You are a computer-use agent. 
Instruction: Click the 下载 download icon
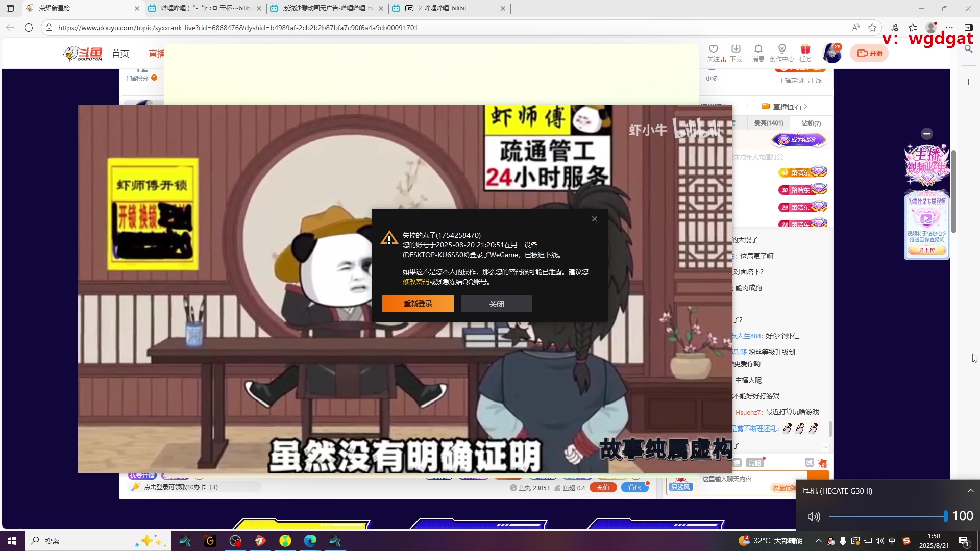[x=736, y=53]
